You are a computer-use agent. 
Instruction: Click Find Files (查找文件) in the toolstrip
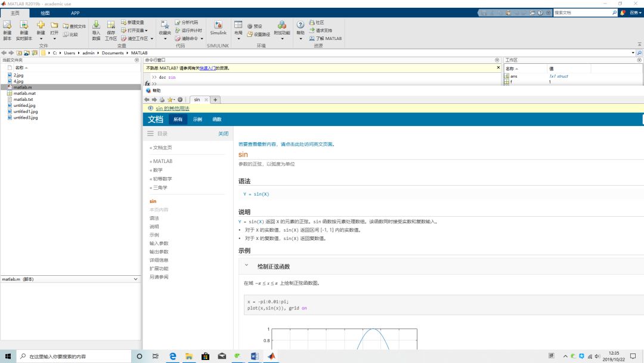click(75, 26)
